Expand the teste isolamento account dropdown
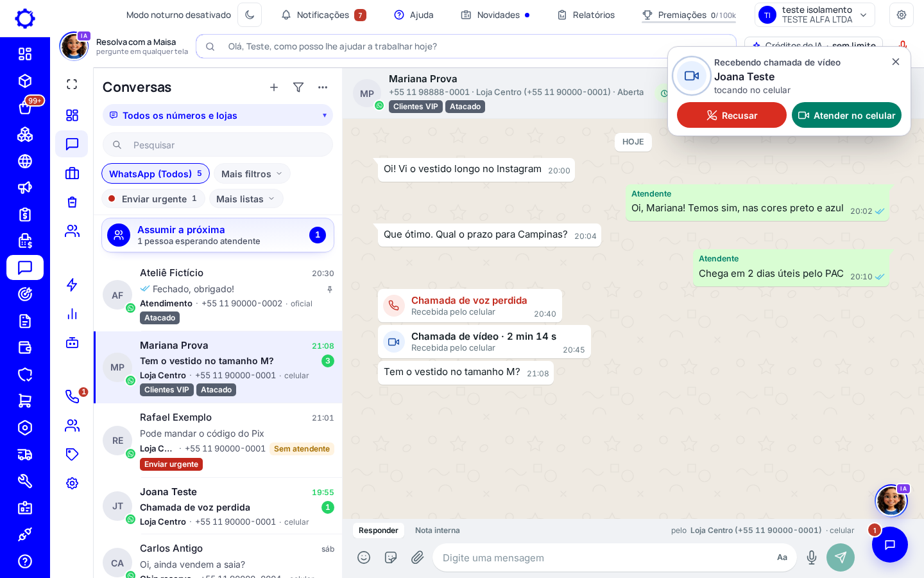 (x=815, y=15)
